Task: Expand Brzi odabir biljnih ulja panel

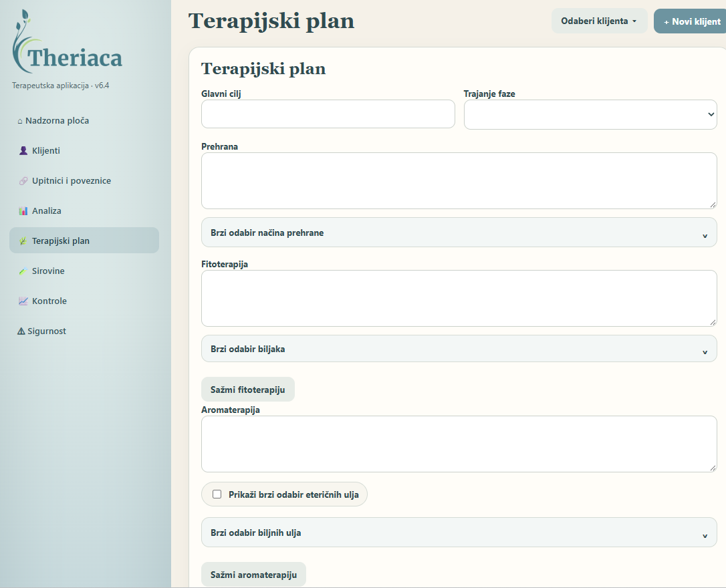Action: point(459,533)
